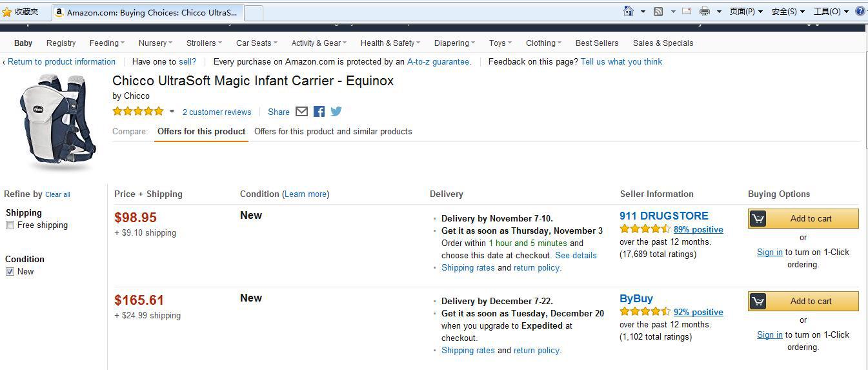Image resolution: width=868 pixels, height=370 pixels.
Task: Open the Car Seats dropdown menu
Action: (256, 43)
